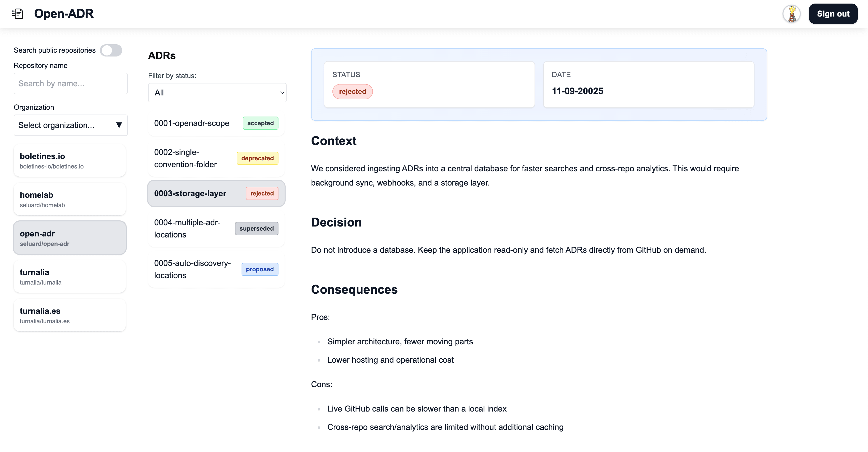Select the turnalia.es repository
The height and width of the screenshot is (452, 868).
(70, 315)
